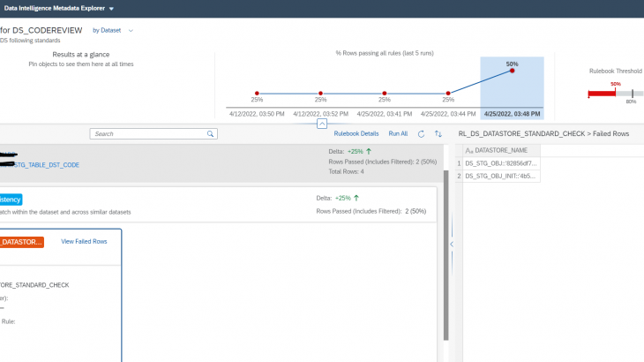Click the DATASTORE_NAME column header

click(x=501, y=150)
